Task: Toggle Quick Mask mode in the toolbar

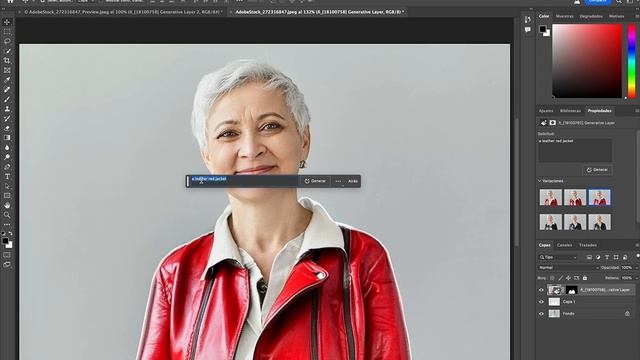Action: tap(7, 255)
